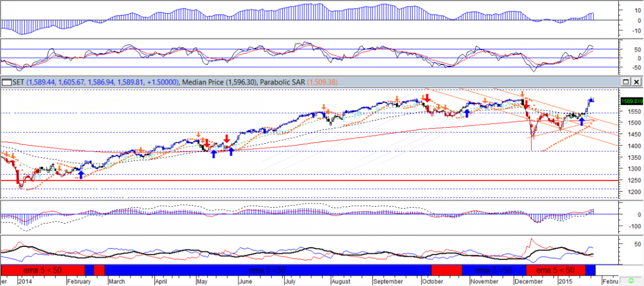Click the March label on time axis

pos(116,281)
